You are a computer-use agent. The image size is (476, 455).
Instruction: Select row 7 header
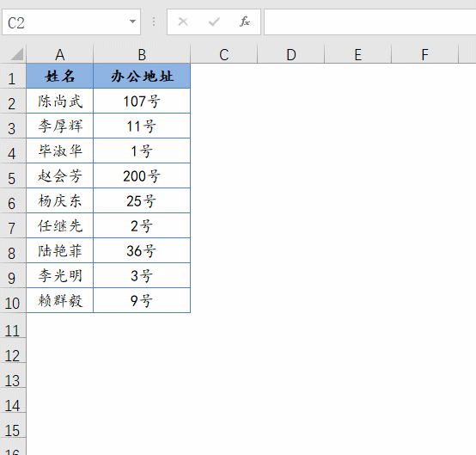click(13, 226)
